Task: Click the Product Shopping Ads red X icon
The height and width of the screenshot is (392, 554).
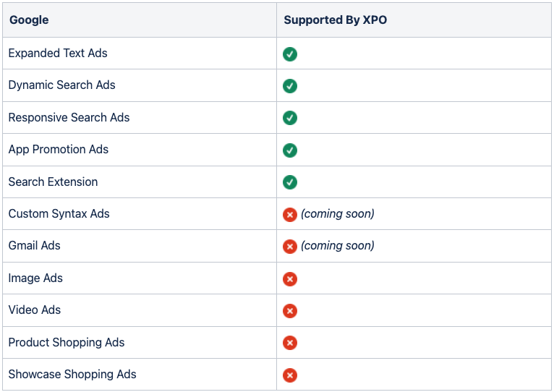Action: 290,343
